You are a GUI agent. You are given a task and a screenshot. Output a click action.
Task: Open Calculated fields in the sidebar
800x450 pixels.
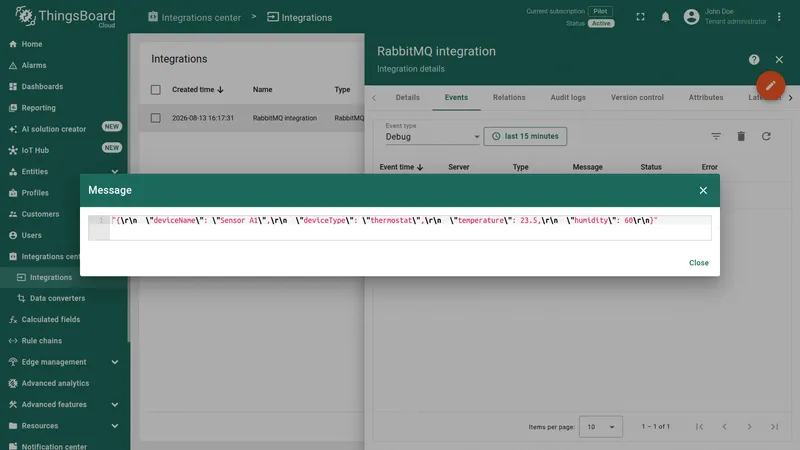[51, 320]
